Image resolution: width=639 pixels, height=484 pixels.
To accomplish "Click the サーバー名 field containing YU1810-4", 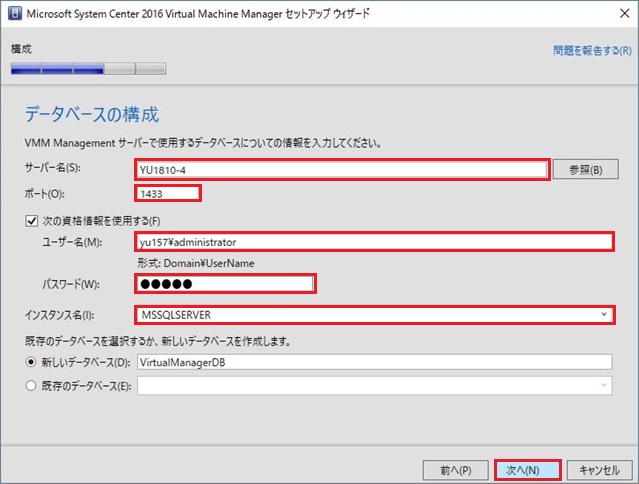I will click(340, 169).
